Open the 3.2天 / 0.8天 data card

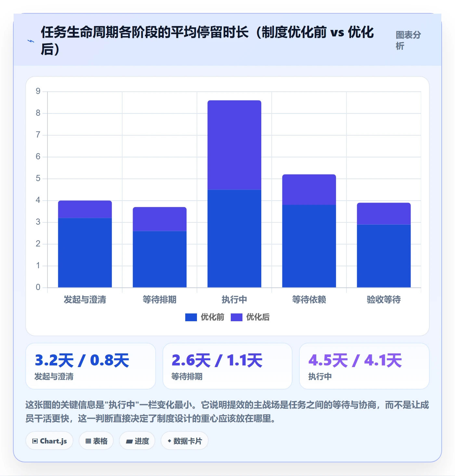tap(91, 366)
